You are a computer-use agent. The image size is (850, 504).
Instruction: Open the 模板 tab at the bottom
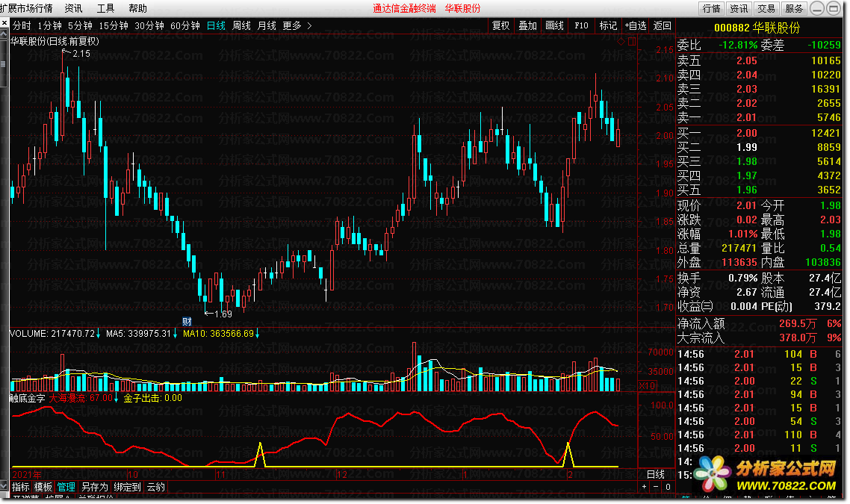pos(43,487)
